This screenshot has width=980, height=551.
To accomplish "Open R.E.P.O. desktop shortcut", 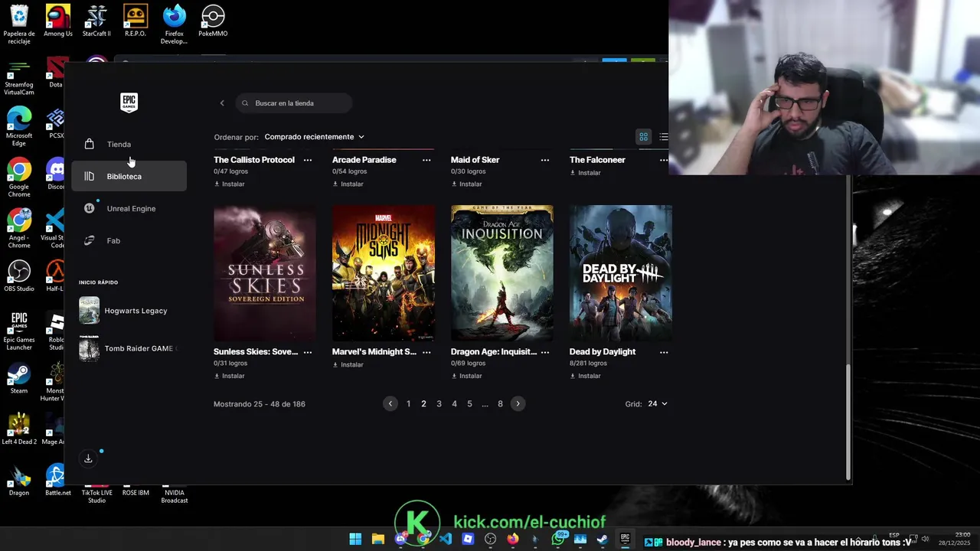I will [136, 21].
